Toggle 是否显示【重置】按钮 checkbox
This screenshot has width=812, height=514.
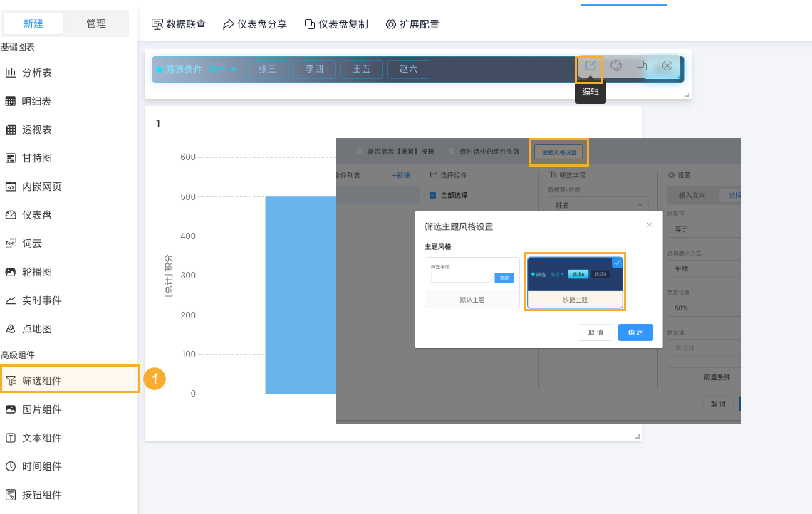coord(360,151)
